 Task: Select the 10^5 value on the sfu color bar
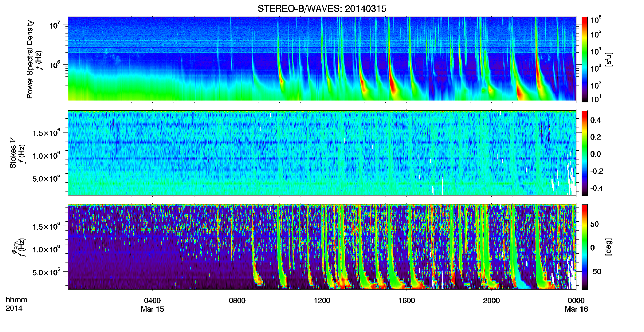point(596,34)
